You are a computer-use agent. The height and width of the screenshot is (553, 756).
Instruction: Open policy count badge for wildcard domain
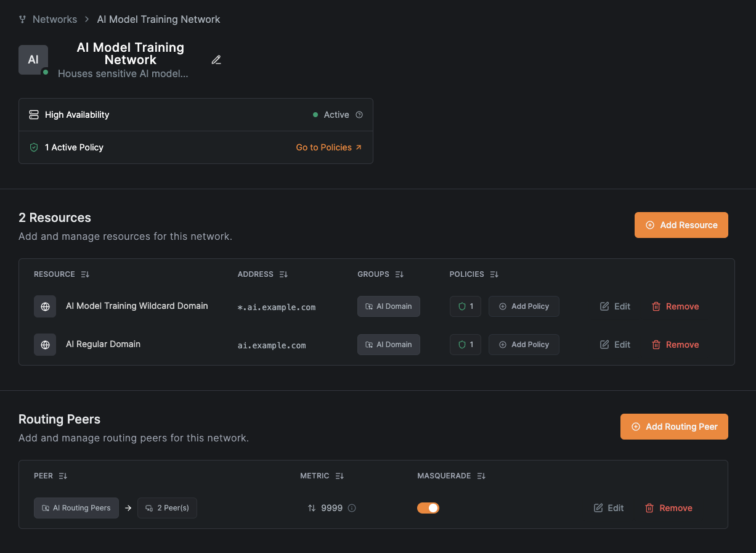click(x=465, y=306)
